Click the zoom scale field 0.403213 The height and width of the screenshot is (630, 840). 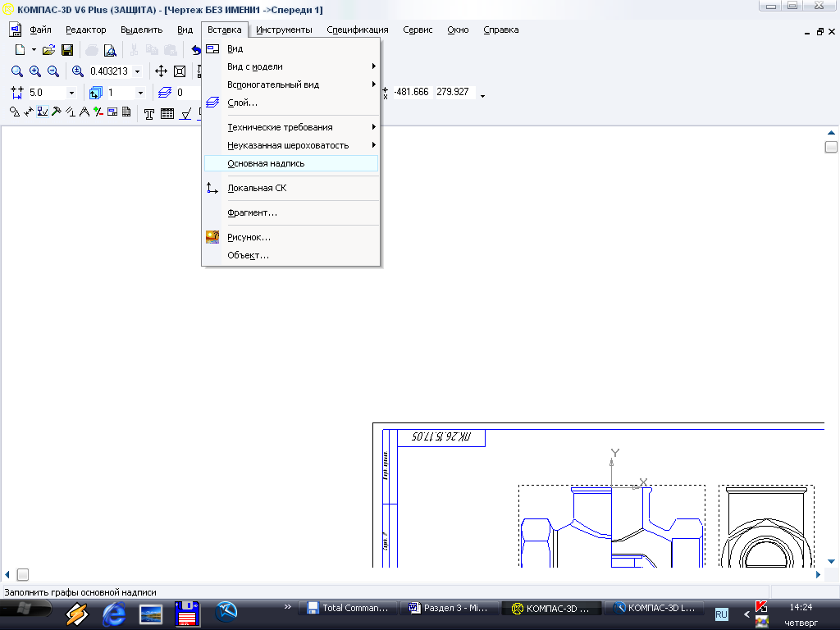[109, 71]
